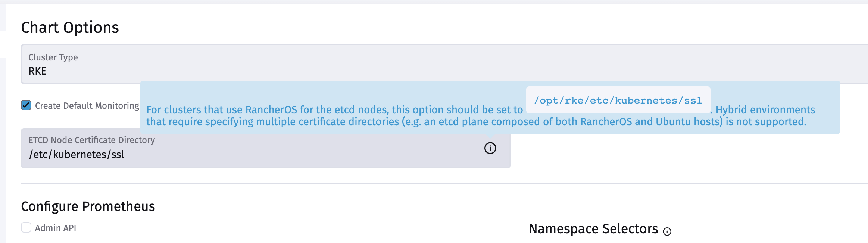This screenshot has width=868, height=243.
Task: Click the info icon next to Namespace Selectors
Action: click(668, 232)
